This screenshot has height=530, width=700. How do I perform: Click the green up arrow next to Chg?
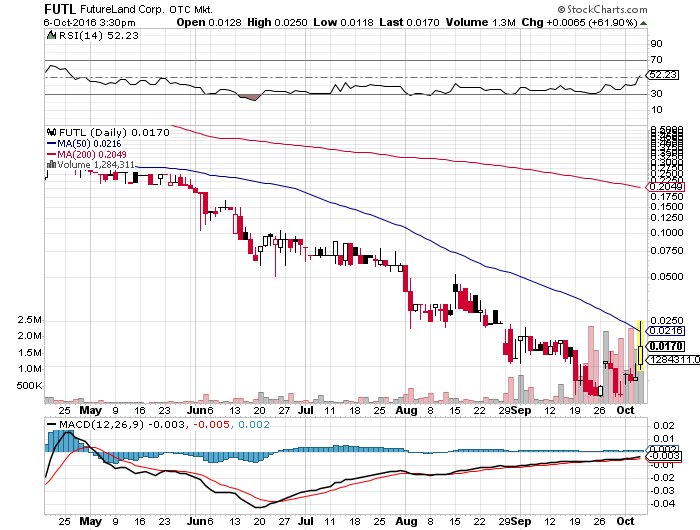point(643,23)
